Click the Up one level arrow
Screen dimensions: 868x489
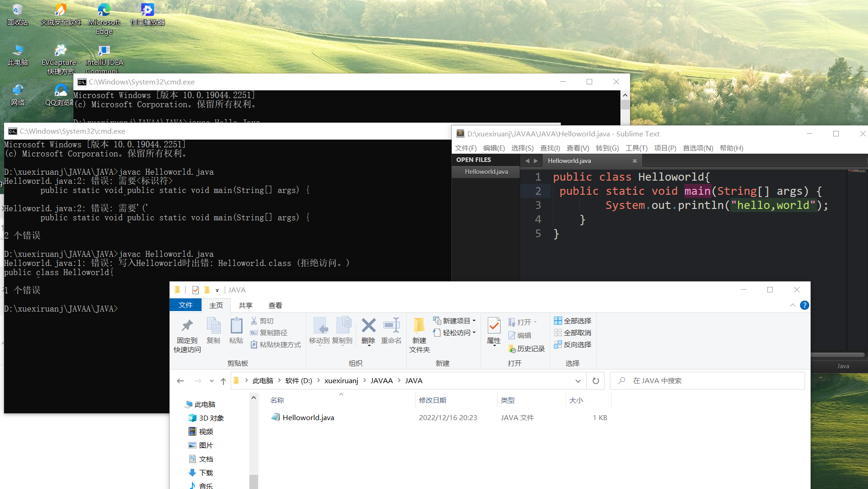[223, 381]
